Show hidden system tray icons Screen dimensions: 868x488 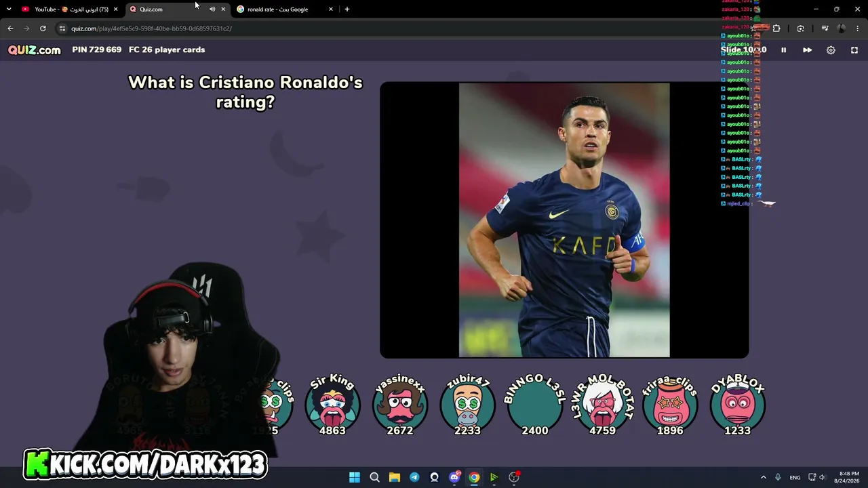(x=764, y=477)
